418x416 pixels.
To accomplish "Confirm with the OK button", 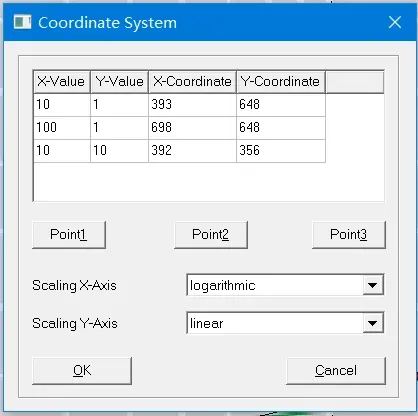I will click(x=82, y=371).
